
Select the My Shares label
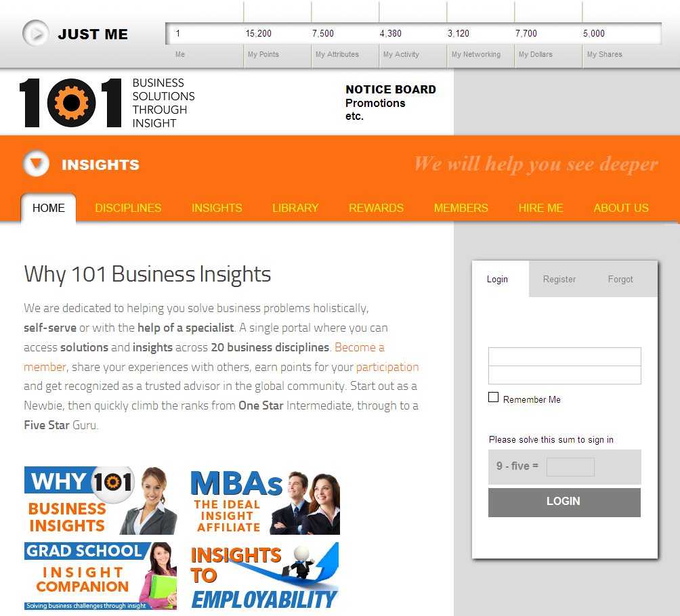[x=605, y=54]
